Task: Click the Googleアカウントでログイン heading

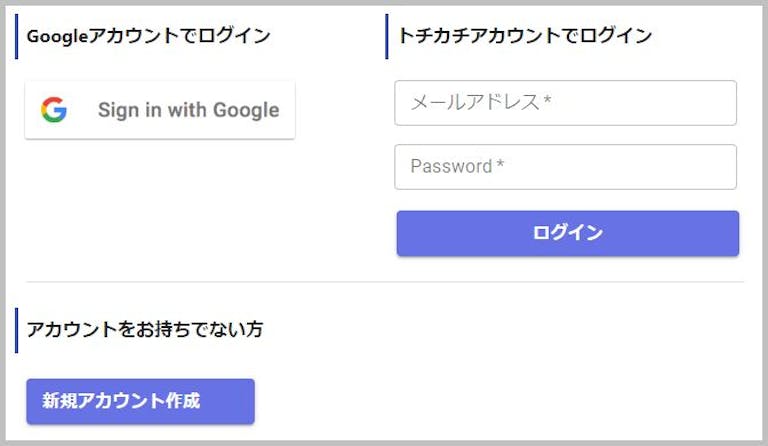Action: click(x=148, y=36)
